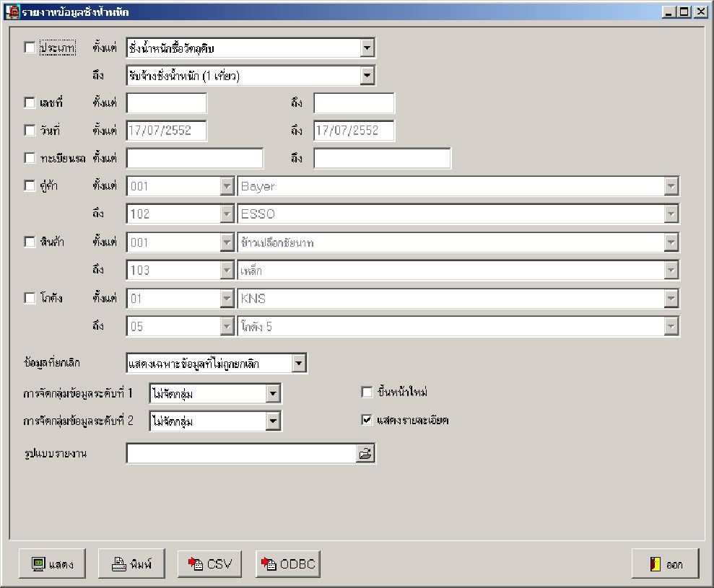Enable the วันที่ date filter checkbox
Viewport: 714px width, 588px height.
click(30, 131)
